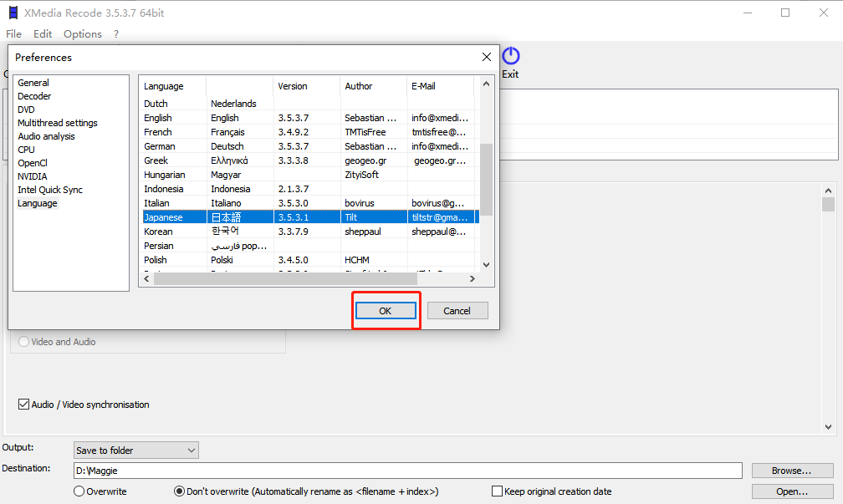Select Don't overwrite radio option
The height and width of the screenshot is (504, 843).
pyautogui.click(x=179, y=491)
